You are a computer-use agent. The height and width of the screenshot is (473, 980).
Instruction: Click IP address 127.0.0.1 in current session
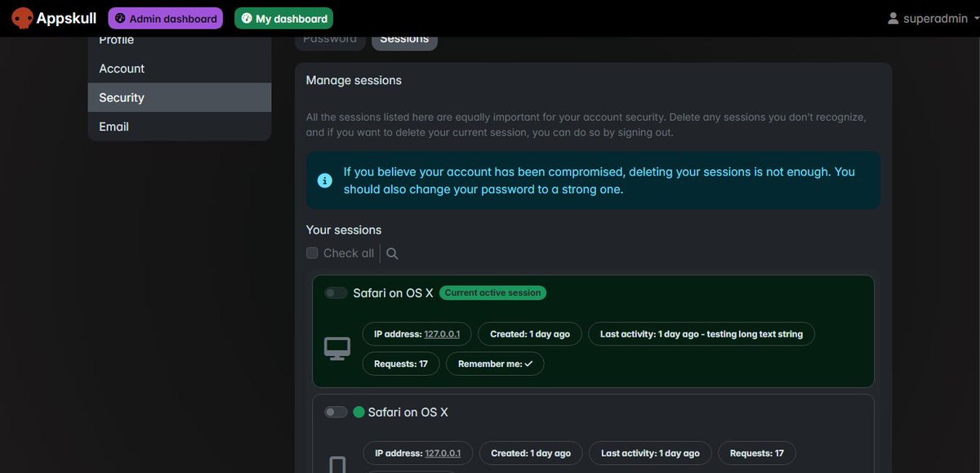tap(442, 334)
